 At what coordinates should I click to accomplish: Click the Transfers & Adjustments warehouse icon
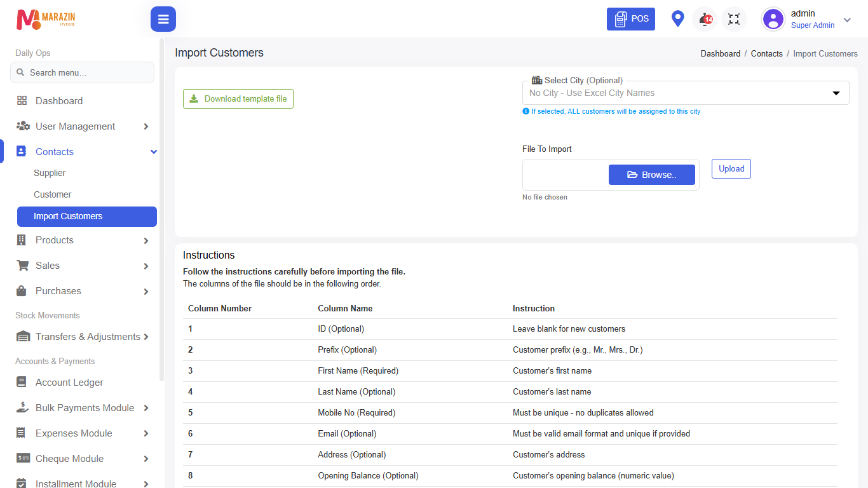pos(23,337)
